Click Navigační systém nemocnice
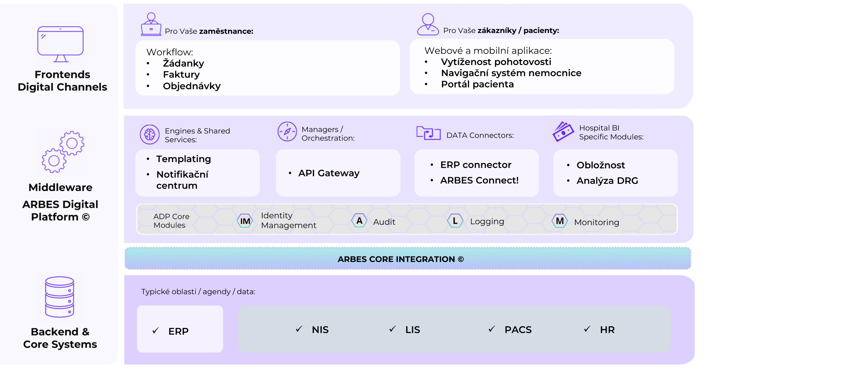The width and height of the screenshot is (868, 369). tap(511, 73)
